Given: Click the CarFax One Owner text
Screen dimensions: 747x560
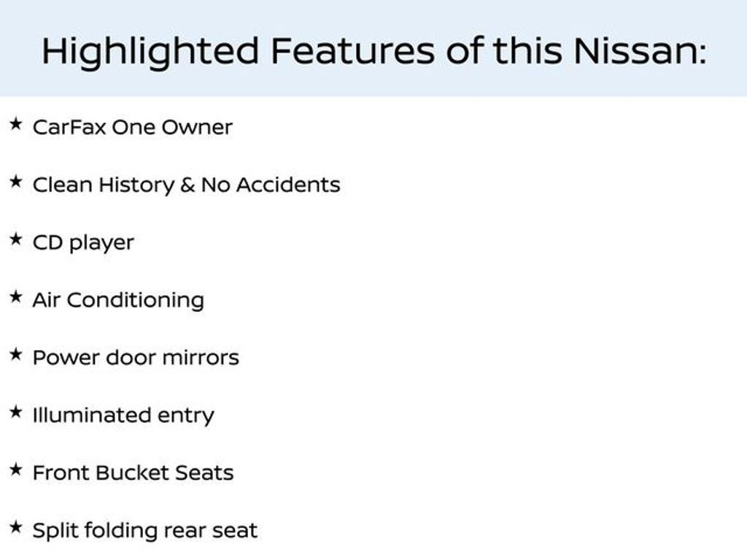Looking at the screenshot, I should click(x=133, y=127).
